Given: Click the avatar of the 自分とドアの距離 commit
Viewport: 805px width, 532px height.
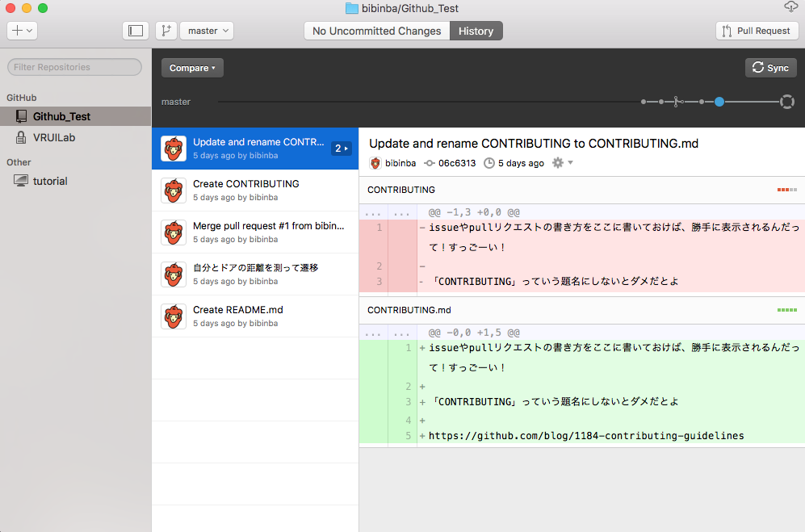Looking at the screenshot, I should coord(174,274).
